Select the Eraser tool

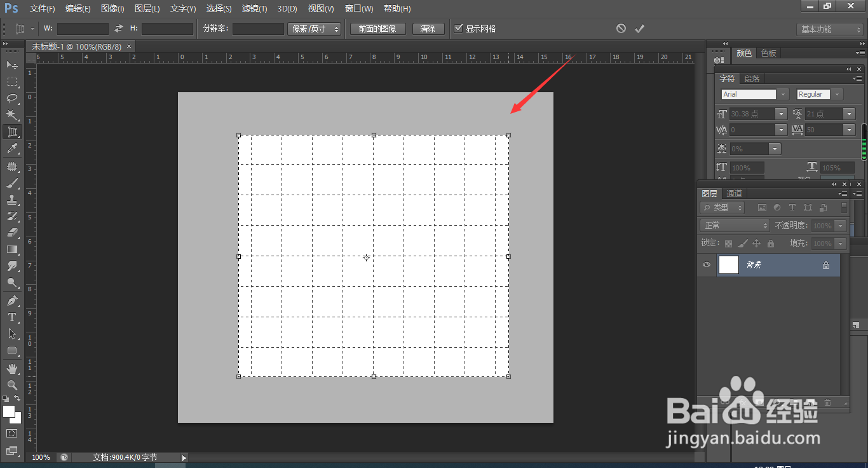point(12,233)
